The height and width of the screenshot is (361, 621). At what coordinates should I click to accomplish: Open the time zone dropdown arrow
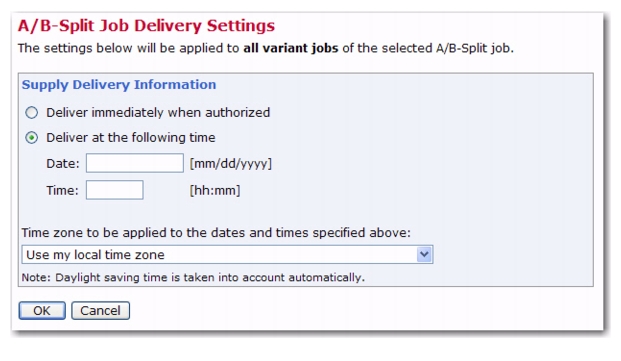click(x=424, y=255)
